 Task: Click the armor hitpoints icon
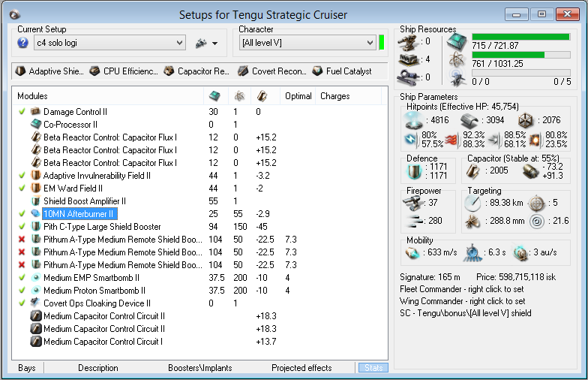point(471,120)
